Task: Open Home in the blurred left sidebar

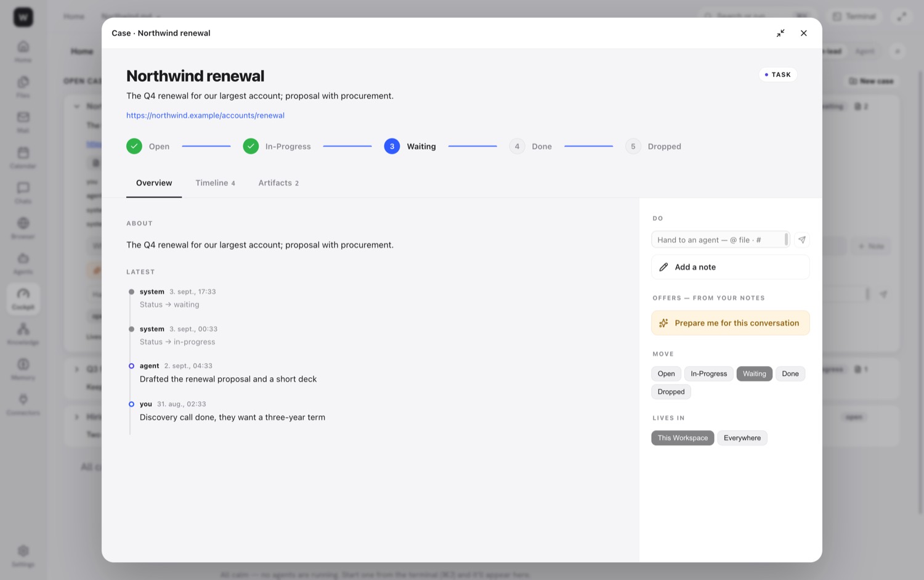Action: pos(23,51)
